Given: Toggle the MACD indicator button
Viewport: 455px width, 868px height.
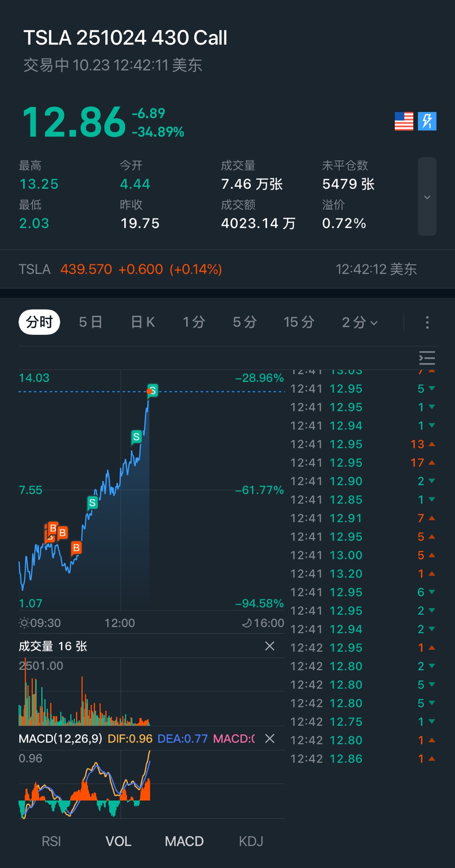Looking at the screenshot, I should click(x=184, y=841).
